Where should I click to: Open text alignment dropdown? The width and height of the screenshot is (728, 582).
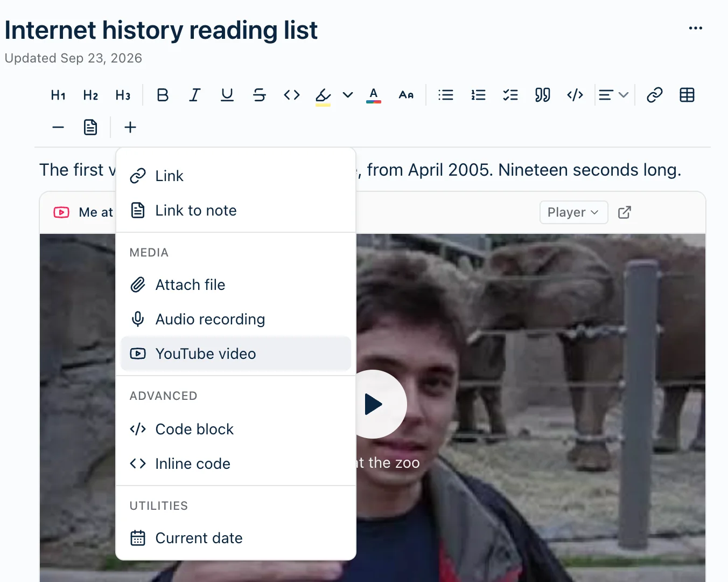[614, 95]
